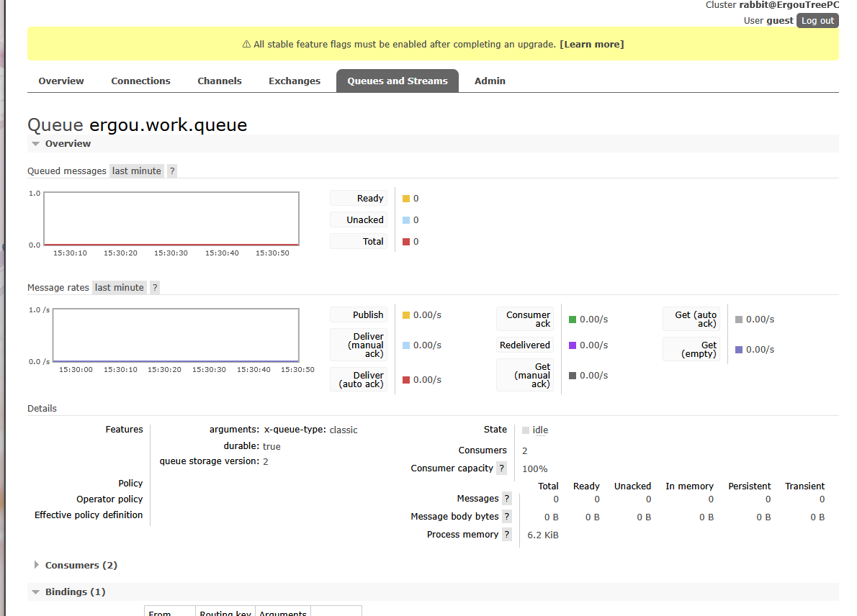Click Messages help question mark
This screenshot has height=616, width=857.
[x=507, y=499]
